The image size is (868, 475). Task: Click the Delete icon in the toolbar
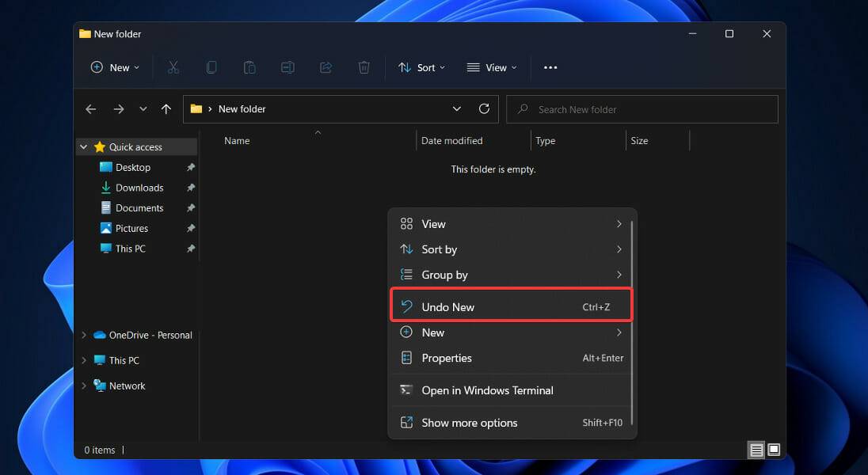[x=364, y=67]
